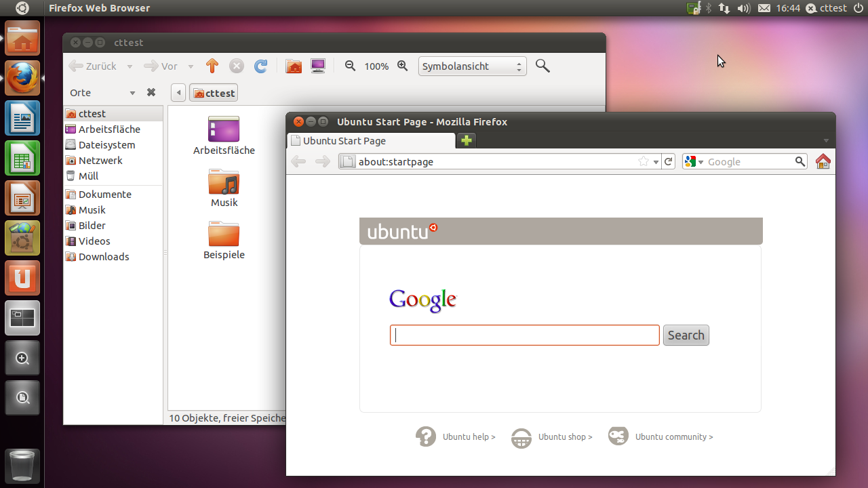Open the Downloads bookmark
This screenshot has height=488, width=868.
(113, 257)
